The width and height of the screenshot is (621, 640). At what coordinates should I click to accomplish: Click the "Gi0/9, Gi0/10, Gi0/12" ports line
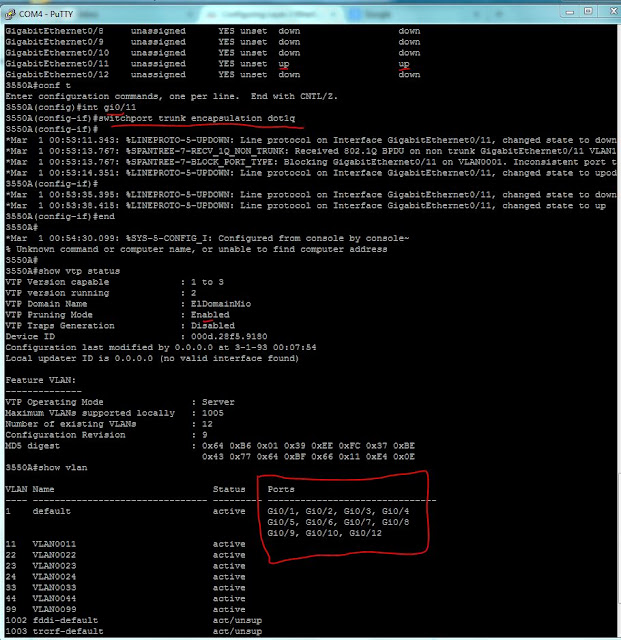coord(325,533)
